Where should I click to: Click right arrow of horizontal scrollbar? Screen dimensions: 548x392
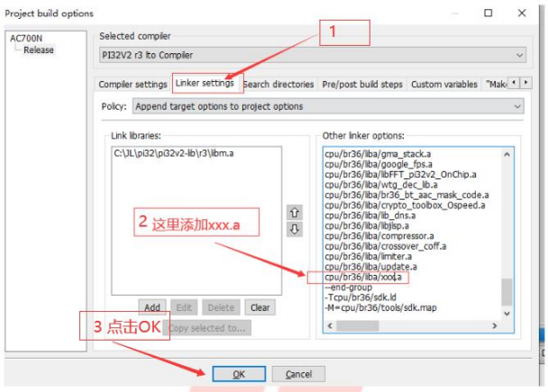[494, 325]
